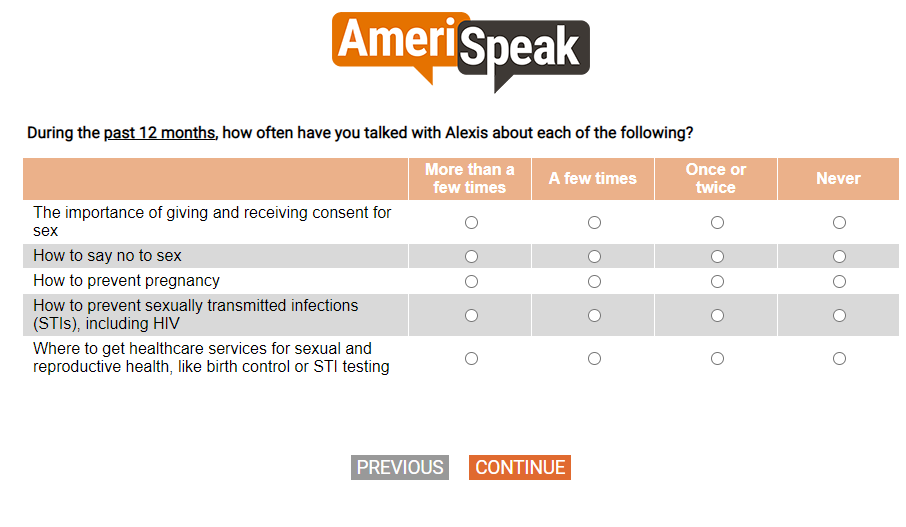Click the CONTINUE button
The image size is (906, 527).
[x=520, y=467]
